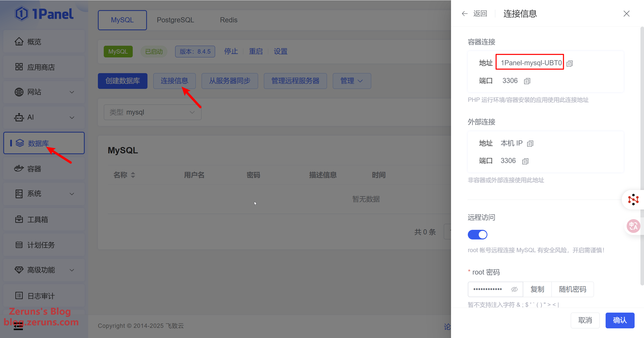Expand the AI sidebar menu
644x338 pixels.
44,117
